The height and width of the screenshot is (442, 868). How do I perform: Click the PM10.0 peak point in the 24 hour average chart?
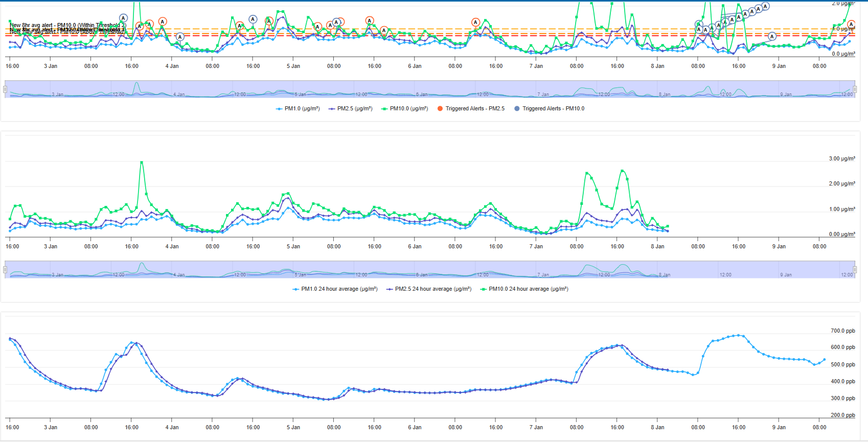click(142, 162)
